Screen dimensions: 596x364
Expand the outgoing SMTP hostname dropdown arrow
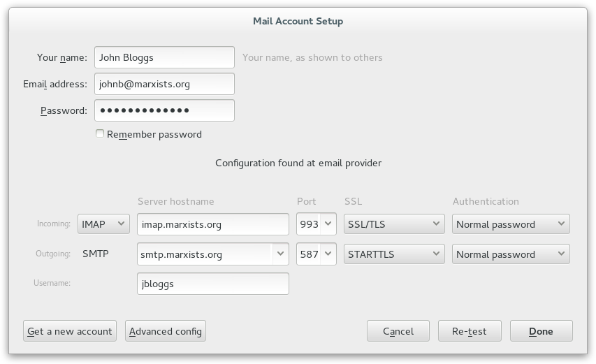coord(280,254)
